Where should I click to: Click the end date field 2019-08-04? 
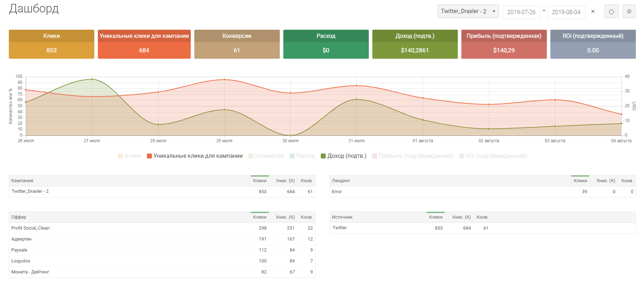coord(566,12)
